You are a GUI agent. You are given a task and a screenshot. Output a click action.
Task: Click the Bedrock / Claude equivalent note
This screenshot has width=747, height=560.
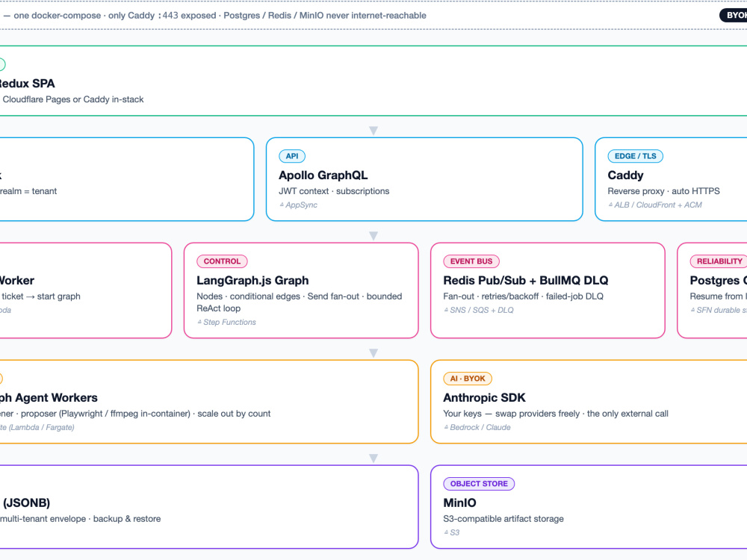click(x=477, y=427)
